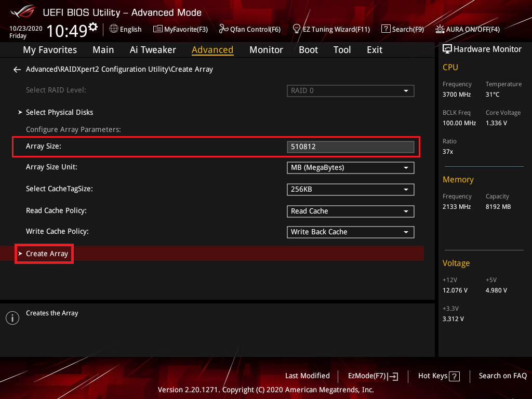The image size is (532, 399).
Task: Click the Last Modified button
Action: 307,376
